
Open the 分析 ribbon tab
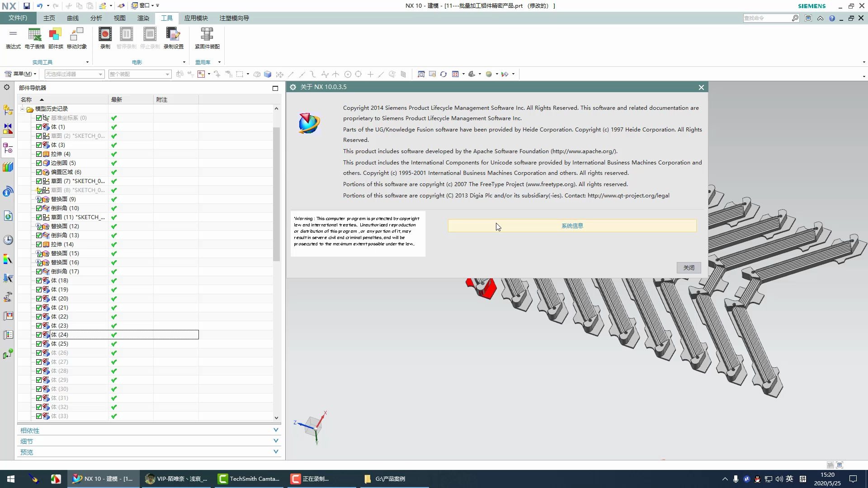[96, 18]
